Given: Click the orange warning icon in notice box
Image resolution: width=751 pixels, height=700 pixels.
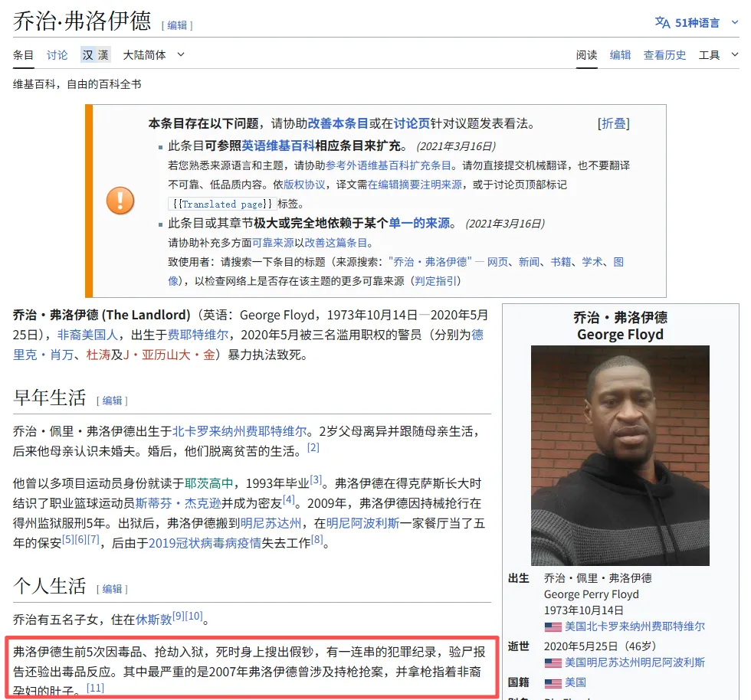Looking at the screenshot, I should pos(120,201).
